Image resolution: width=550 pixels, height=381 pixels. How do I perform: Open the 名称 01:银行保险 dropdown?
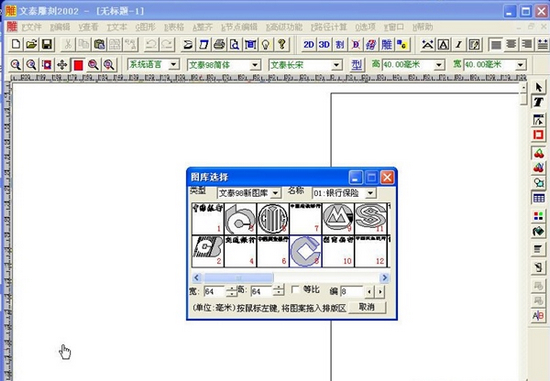click(370, 193)
